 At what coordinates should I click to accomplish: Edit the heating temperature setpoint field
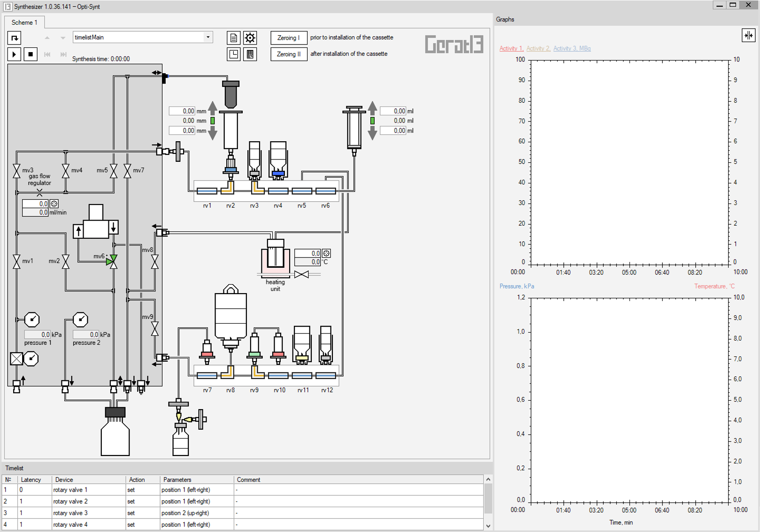click(307, 253)
